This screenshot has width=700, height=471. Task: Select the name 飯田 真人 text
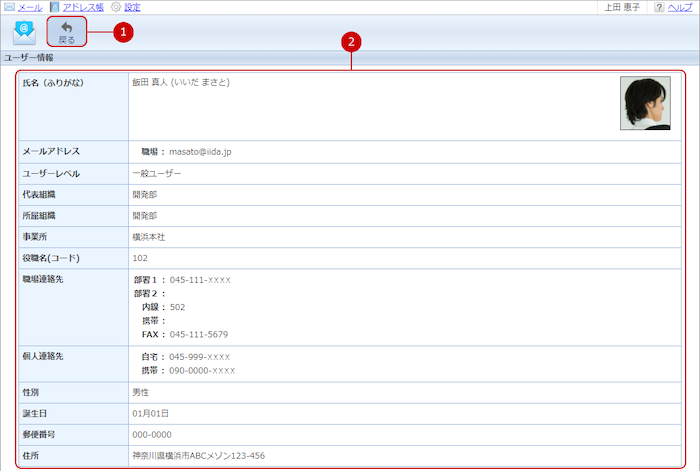[150, 82]
